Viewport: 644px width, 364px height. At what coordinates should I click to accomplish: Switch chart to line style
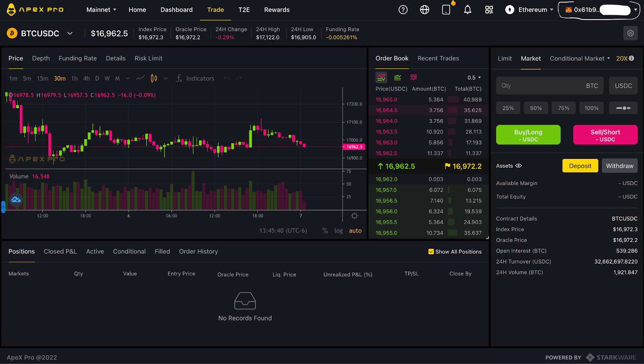140,78
